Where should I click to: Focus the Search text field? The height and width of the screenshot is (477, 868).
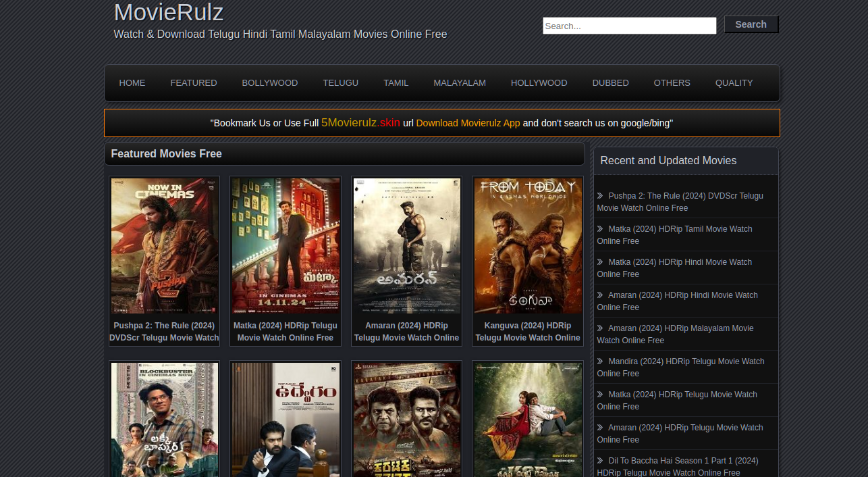click(629, 26)
